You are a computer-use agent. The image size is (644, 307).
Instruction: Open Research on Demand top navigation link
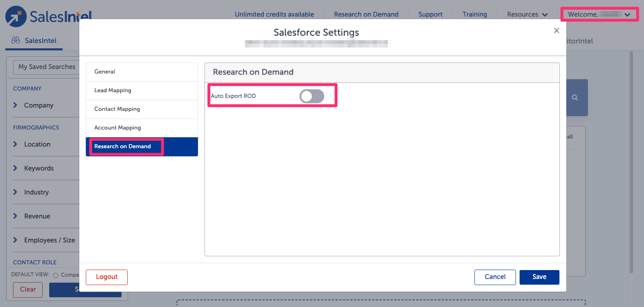366,15
